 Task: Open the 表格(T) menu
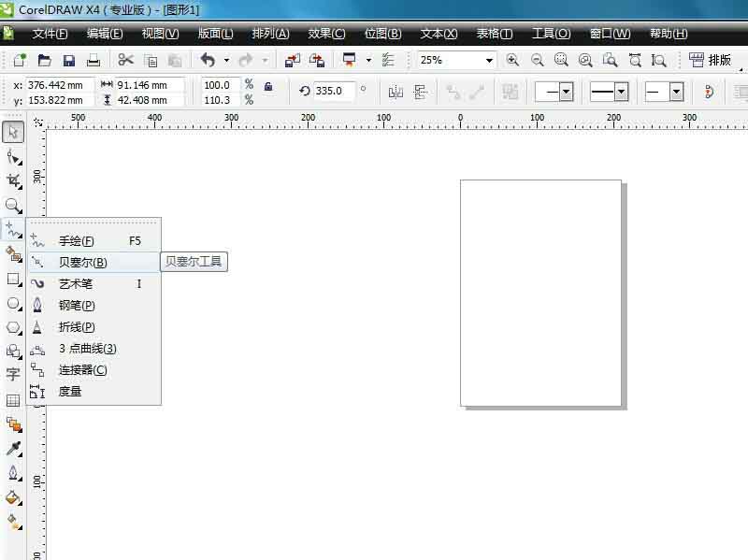pyautogui.click(x=495, y=34)
